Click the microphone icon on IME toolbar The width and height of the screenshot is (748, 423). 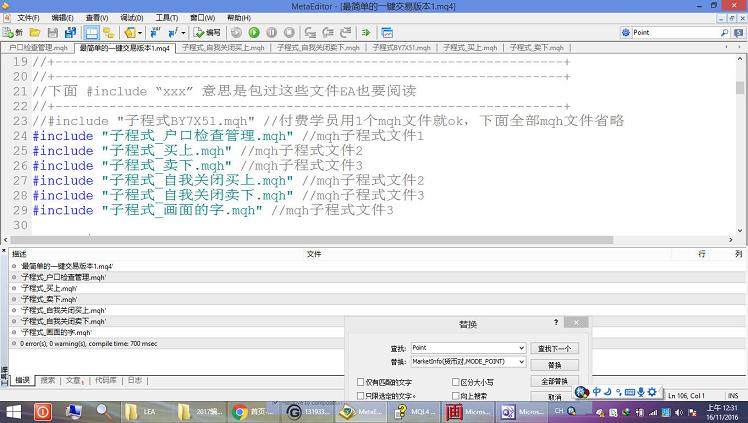(641, 392)
